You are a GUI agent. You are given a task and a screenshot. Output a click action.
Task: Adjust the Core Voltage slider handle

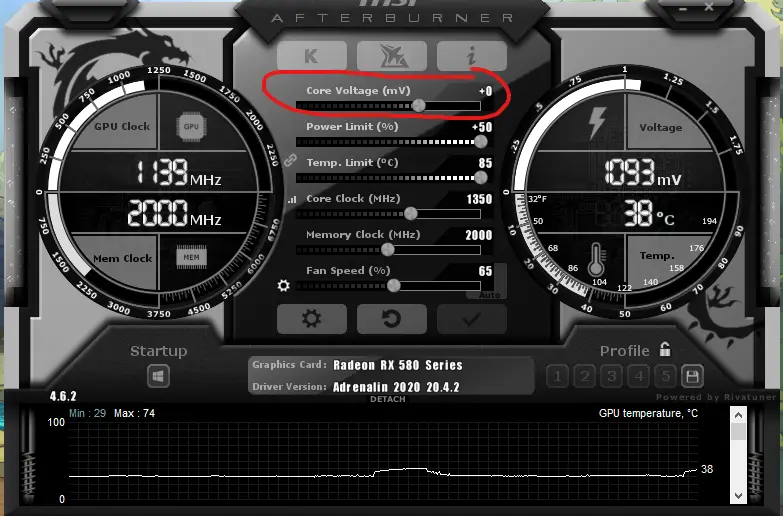[x=418, y=105]
